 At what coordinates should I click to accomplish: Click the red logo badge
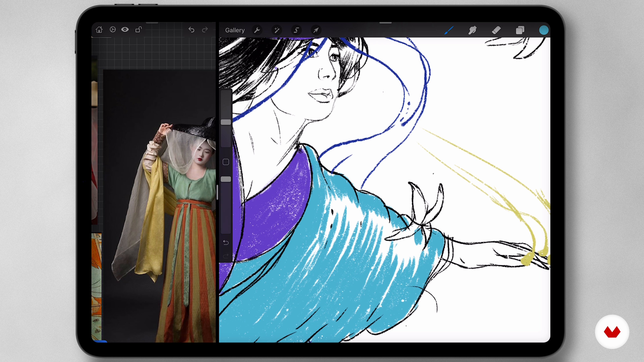612,332
